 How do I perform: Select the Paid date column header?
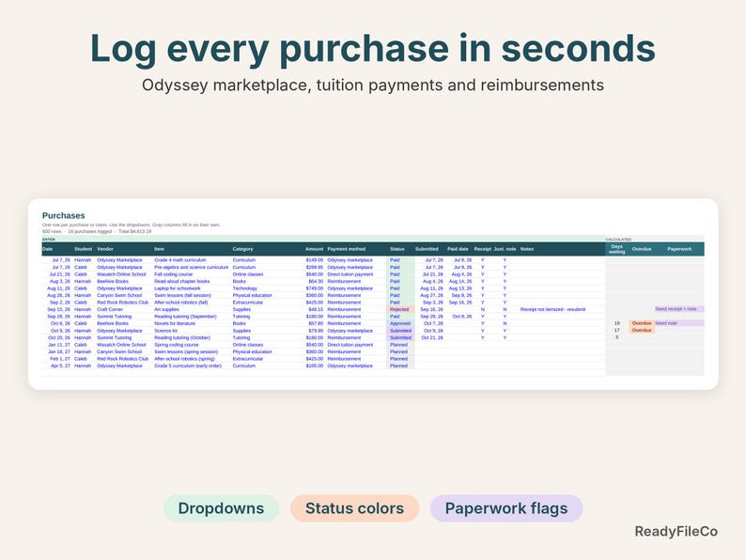point(458,249)
